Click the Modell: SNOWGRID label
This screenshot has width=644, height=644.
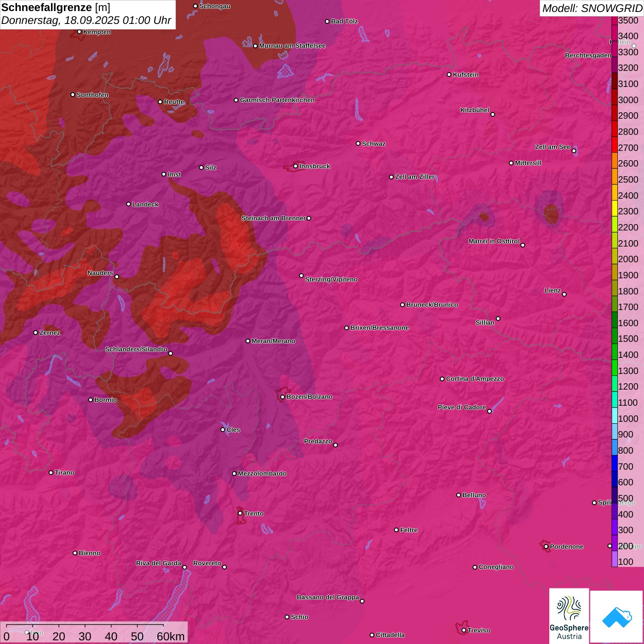592,8
